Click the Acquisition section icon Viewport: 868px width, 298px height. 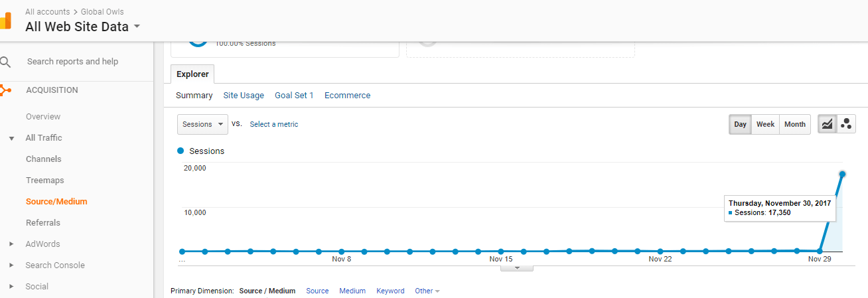tap(5, 90)
